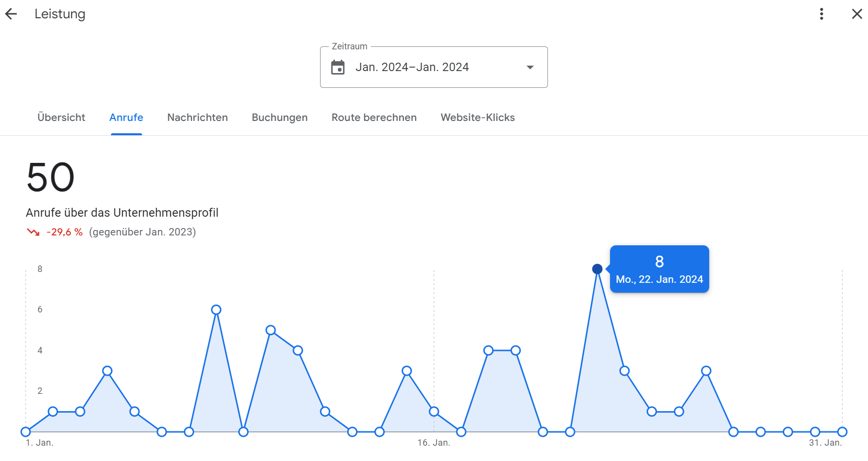Click the 'Leistung' page title
Viewport: 868px width, 461px height.
point(60,14)
